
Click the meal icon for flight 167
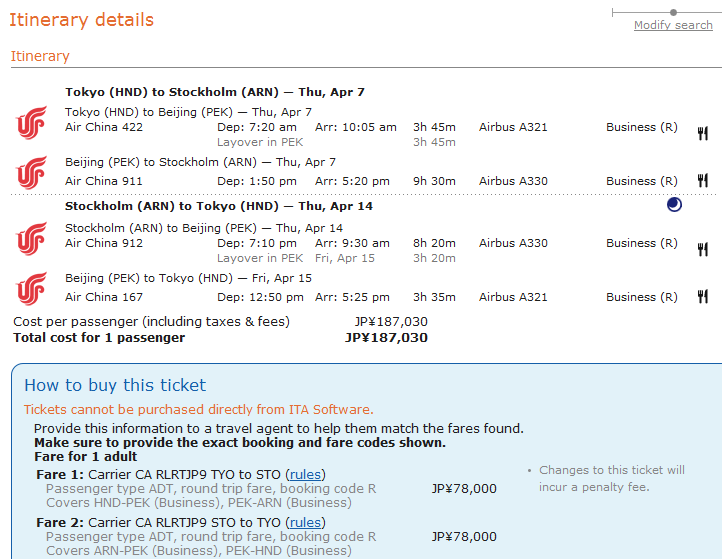(703, 297)
